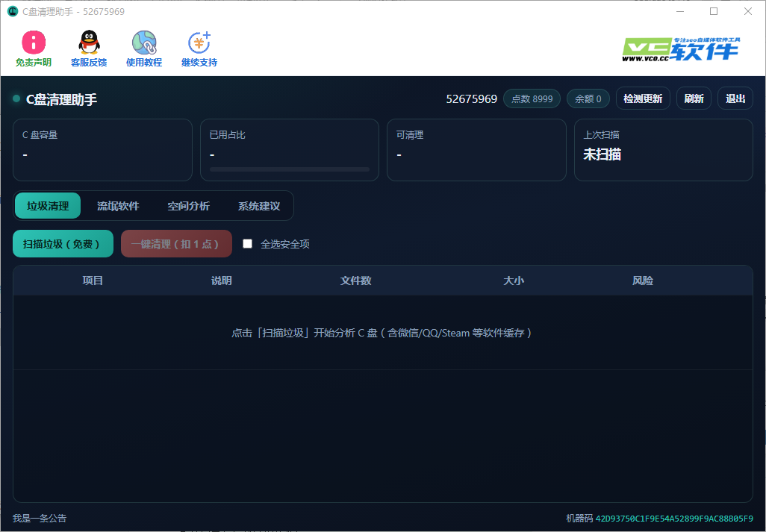Click the 项目 column header

click(93, 281)
